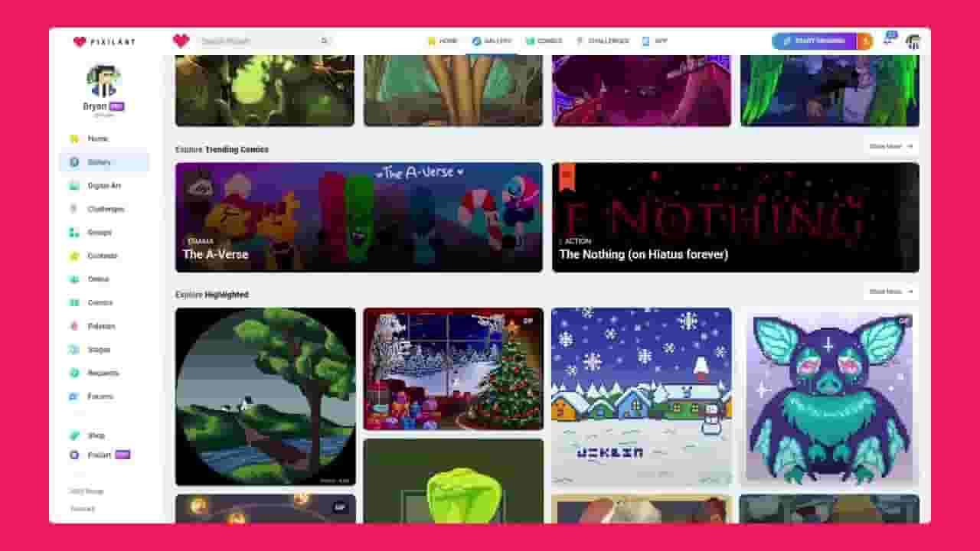The image size is (980, 551).
Task: Click the PRO badge next to Bryan
Action: (x=116, y=106)
